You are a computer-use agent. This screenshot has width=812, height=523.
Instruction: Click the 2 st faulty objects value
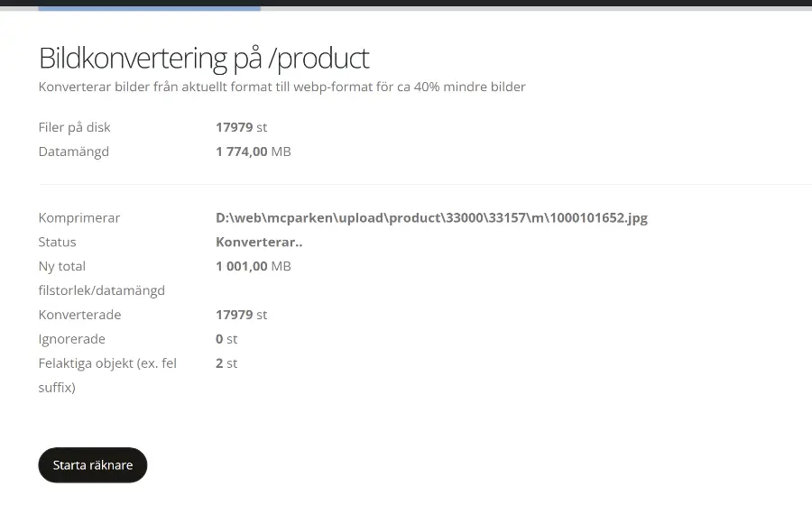(x=226, y=363)
